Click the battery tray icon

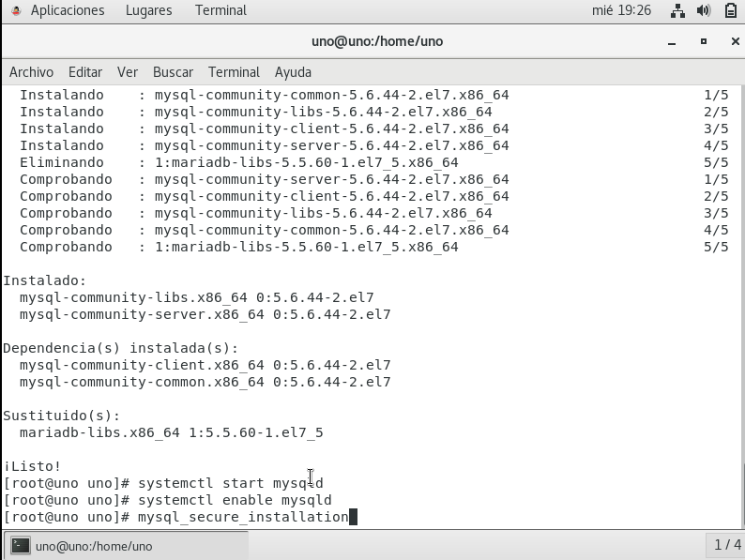pos(731,10)
